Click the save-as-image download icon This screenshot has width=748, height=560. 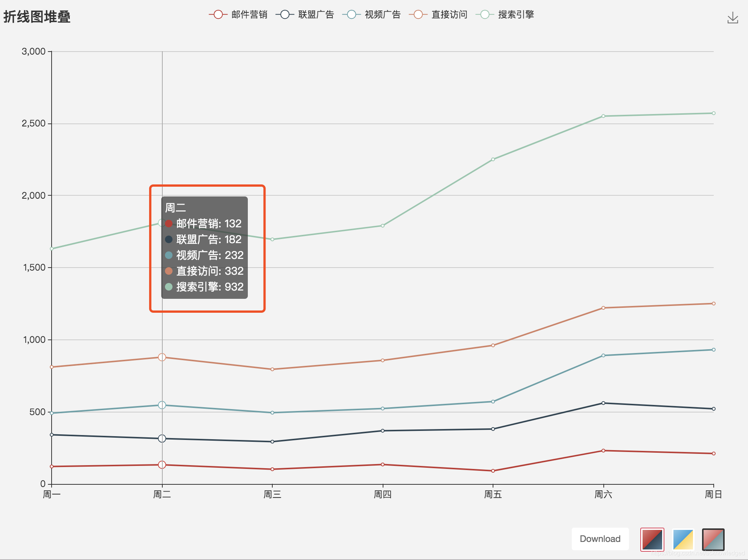tap(733, 17)
